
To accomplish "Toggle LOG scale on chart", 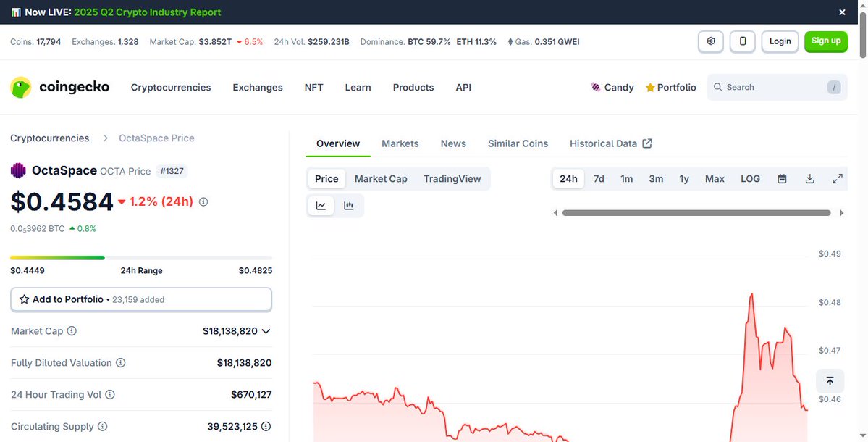I will pyautogui.click(x=750, y=179).
